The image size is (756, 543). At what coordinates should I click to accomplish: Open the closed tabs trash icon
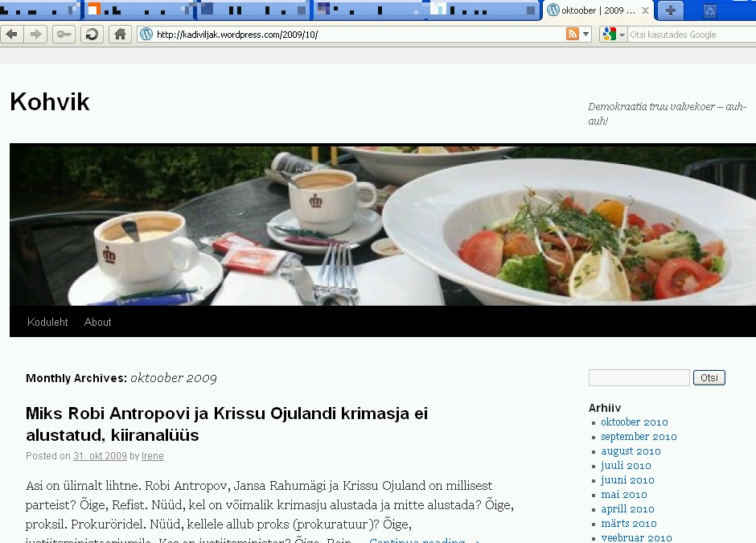coord(709,10)
